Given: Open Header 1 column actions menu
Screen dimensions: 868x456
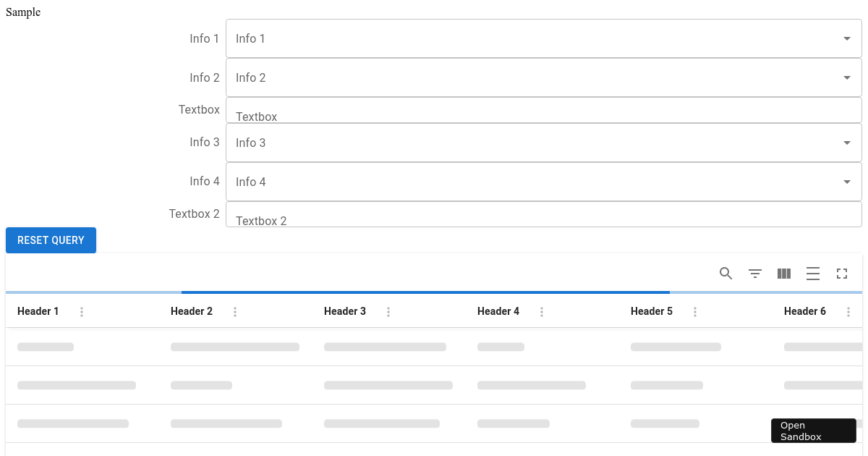Looking at the screenshot, I should tap(82, 312).
